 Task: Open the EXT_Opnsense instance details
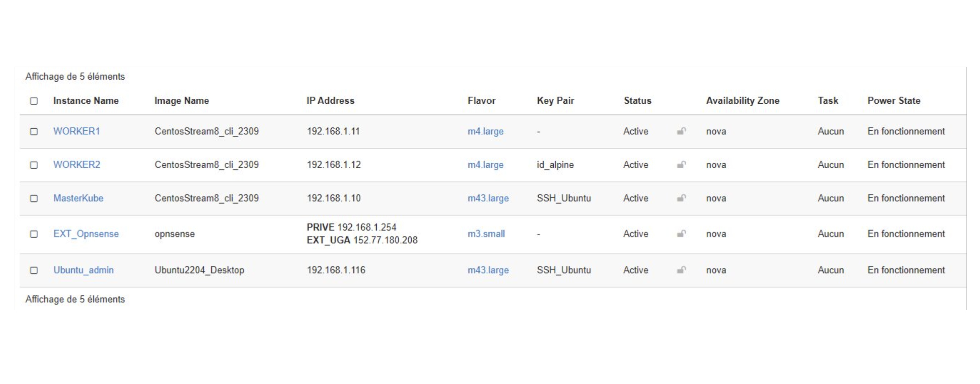click(x=87, y=234)
